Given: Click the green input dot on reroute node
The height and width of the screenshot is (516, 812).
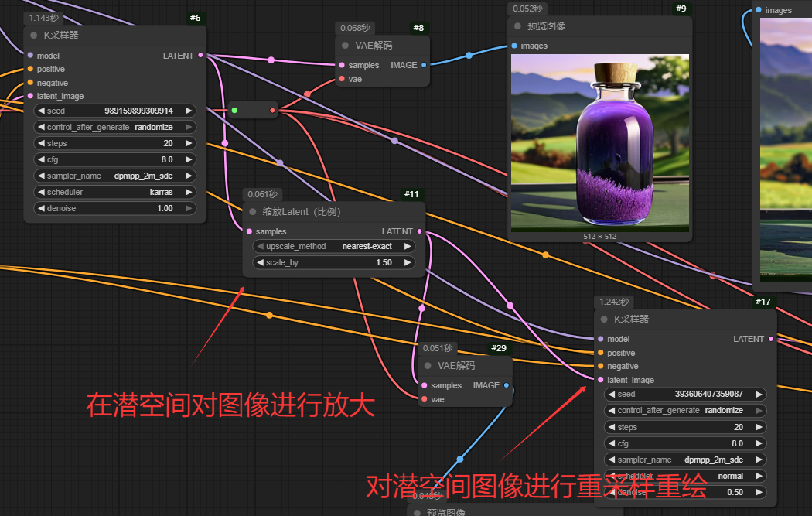Looking at the screenshot, I should tap(234, 111).
